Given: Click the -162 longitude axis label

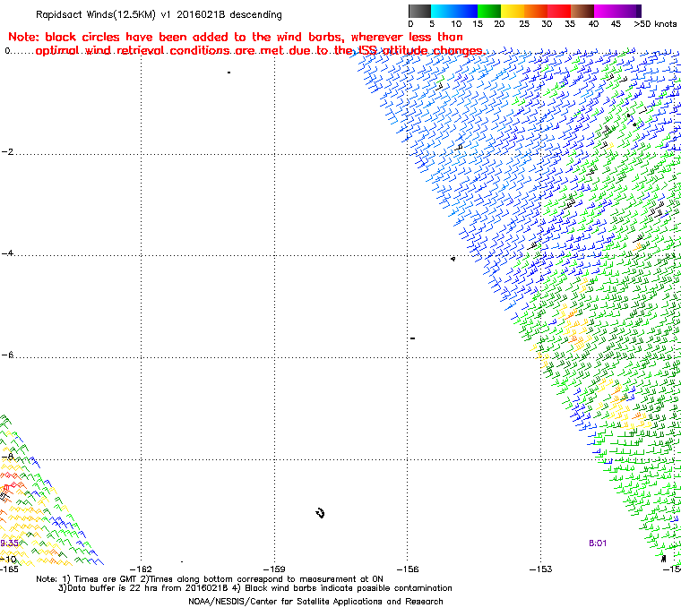Looking at the screenshot, I should (x=142, y=569).
